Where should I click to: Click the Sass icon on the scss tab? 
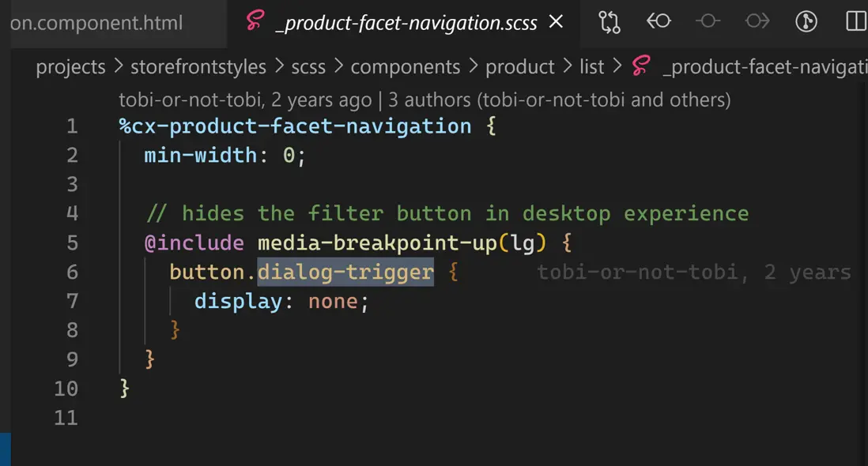click(255, 21)
